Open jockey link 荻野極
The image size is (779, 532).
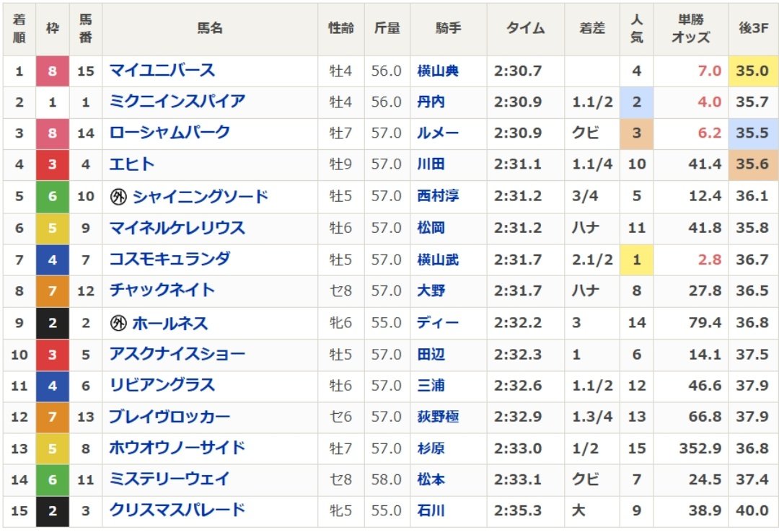click(438, 417)
